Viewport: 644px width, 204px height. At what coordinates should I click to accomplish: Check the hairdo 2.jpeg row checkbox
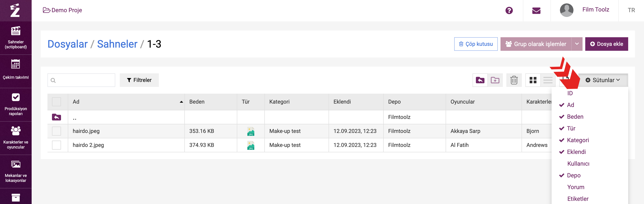click(56, 145)
